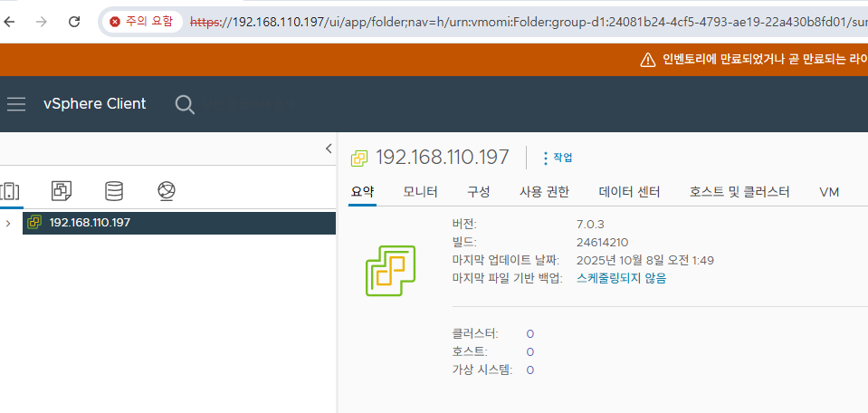Expand the 192.168.110.197 tree node
This screenshot has width=868, height=413.
tap(8, 223)
